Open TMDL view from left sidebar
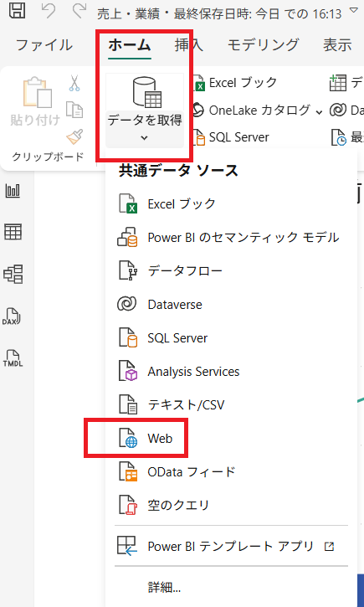Screen dimensions: 364x607 click(13, 358)
